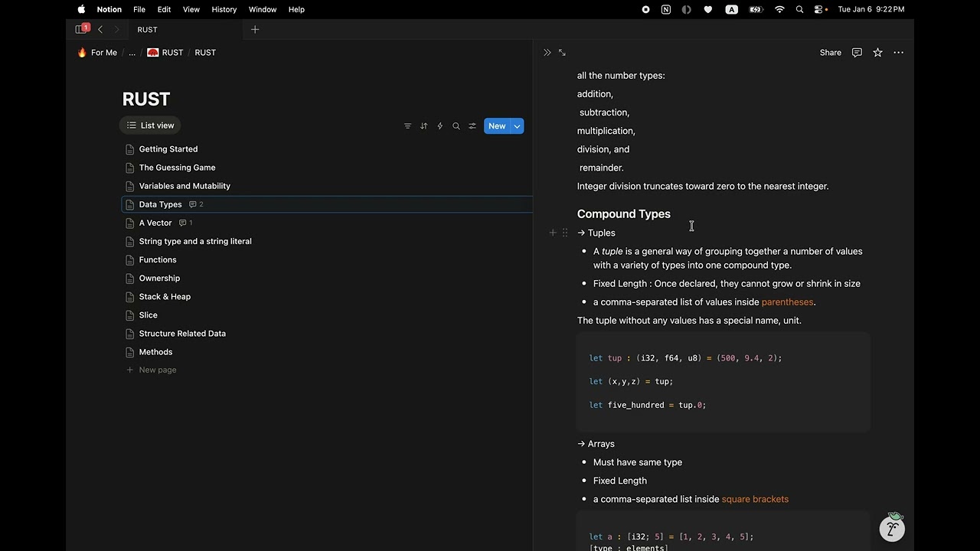This screenshot has height=551, width=980.
Task: Click the New button
Action: tap(497, 126)
